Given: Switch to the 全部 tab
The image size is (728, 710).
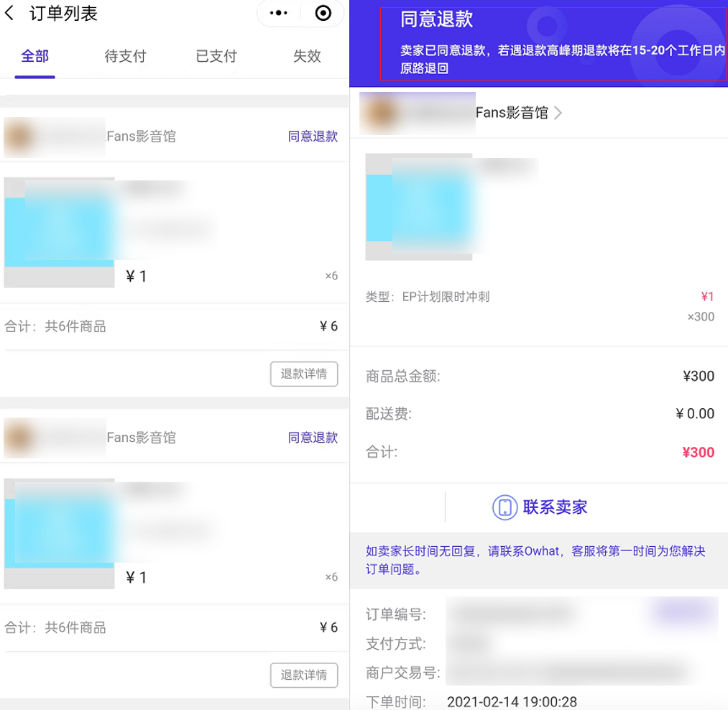Looking at the screenshot, I should coord(34,56).
